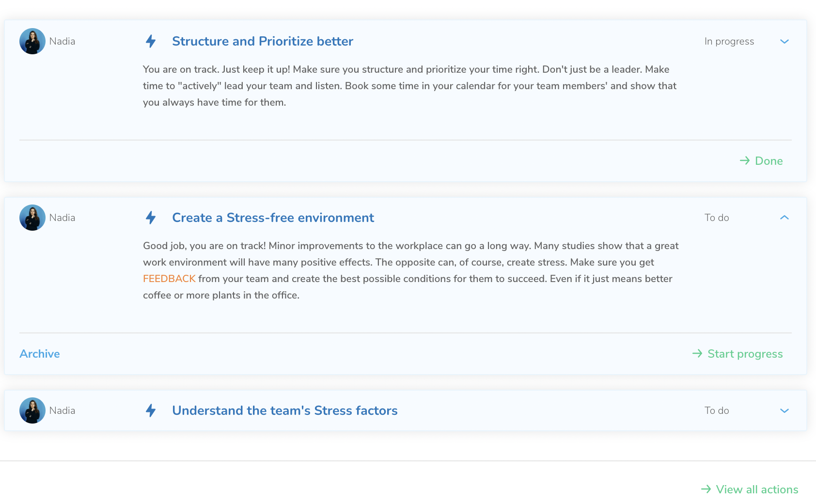Click the arrow icon next to Done

pos(745,160)
